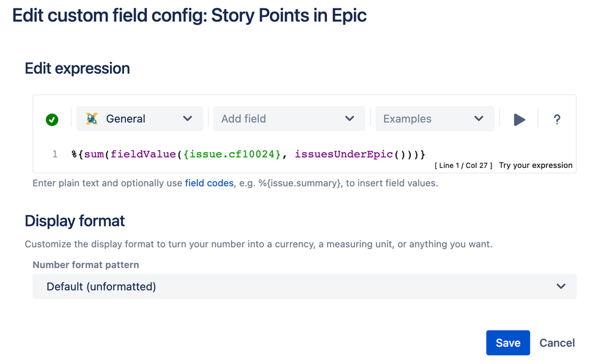Viewport: 610px width, 364px height.
Task: Open the Add field dropdown
Action: pos(288,119)
